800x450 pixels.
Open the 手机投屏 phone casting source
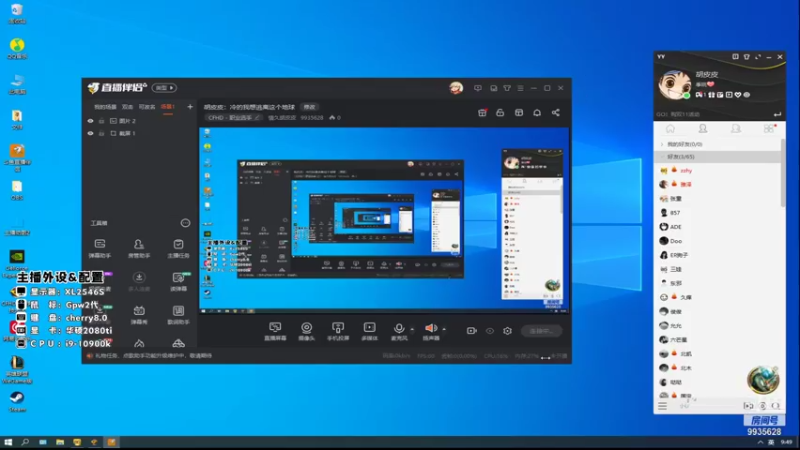click(x=338, y=331)
